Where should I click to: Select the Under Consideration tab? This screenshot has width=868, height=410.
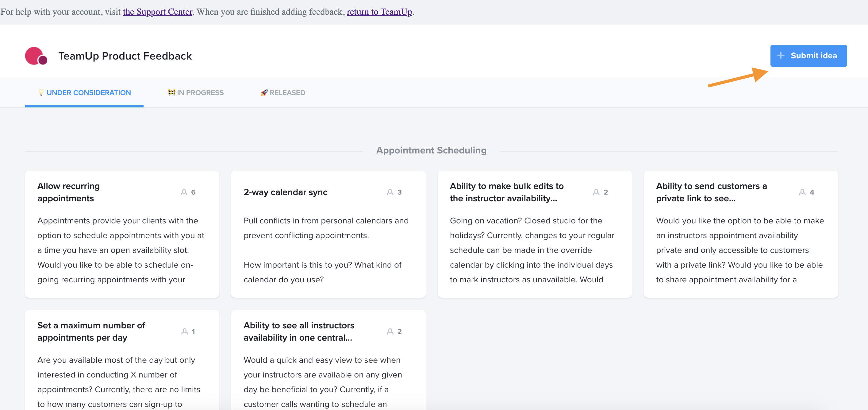(88, 93)
